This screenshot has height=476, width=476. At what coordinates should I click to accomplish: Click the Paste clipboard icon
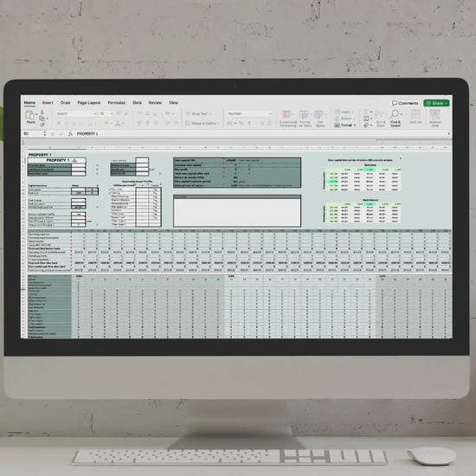[30, 115]
